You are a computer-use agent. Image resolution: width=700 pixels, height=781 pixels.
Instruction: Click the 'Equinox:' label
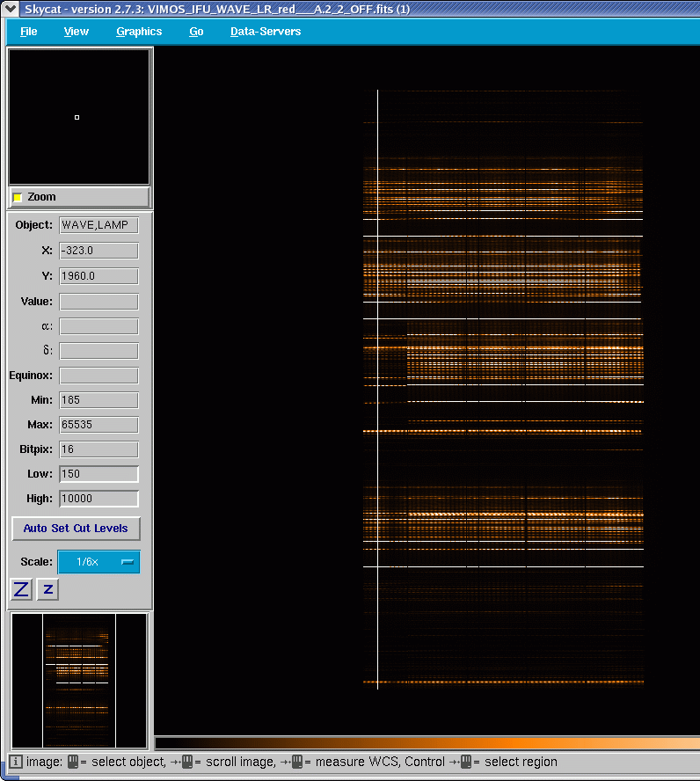(31, 376)
